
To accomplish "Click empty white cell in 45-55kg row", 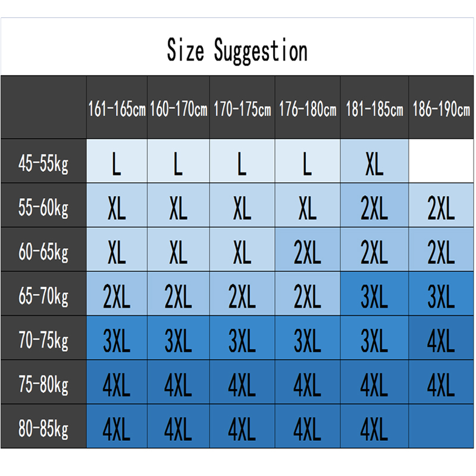I will point(441,162).
